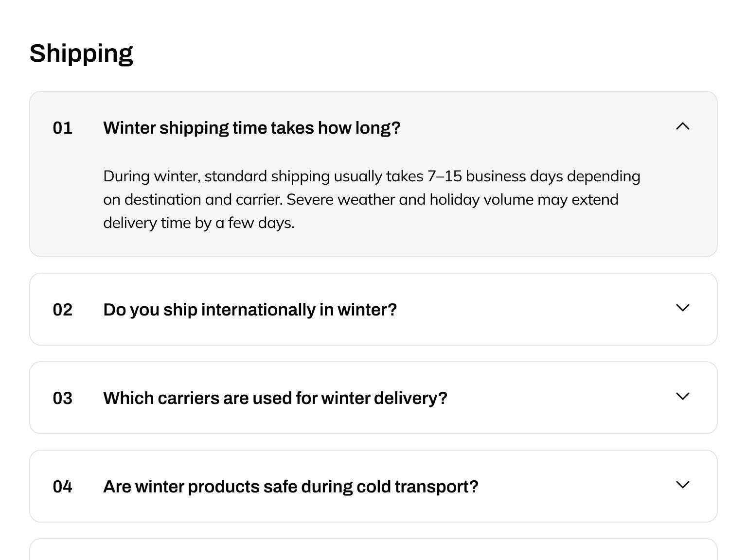Toggle the 'Winter shipping time takes how long?' question
This screenshot has width=747, height=560.
point(251,128)
